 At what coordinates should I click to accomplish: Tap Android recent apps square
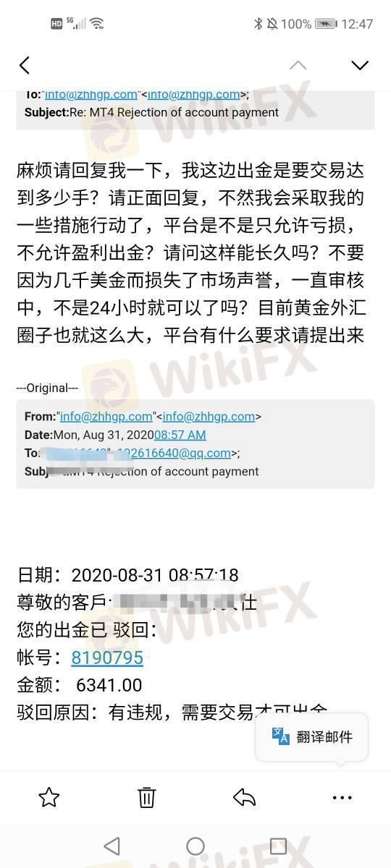pos(278,846)
